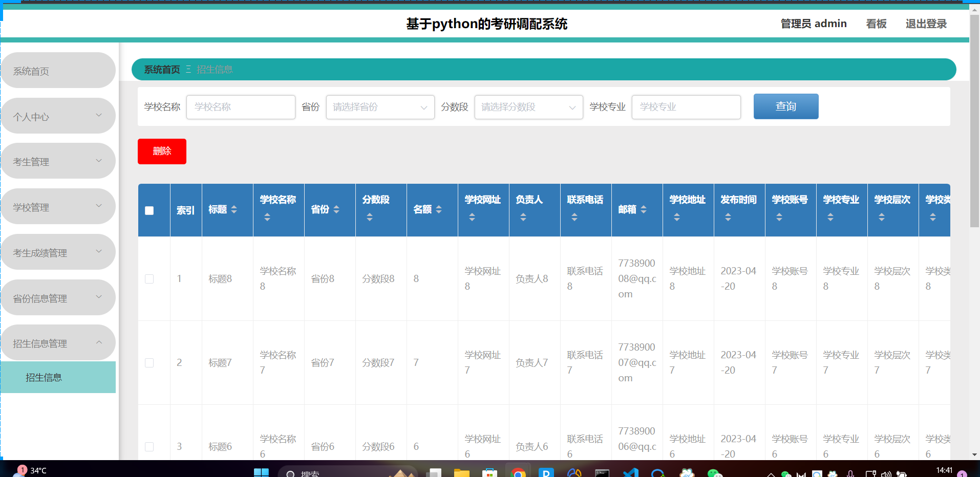Sort by 发布时间 column arrows
The width and height of the screenshot is (980, 477).
point(728,217)
